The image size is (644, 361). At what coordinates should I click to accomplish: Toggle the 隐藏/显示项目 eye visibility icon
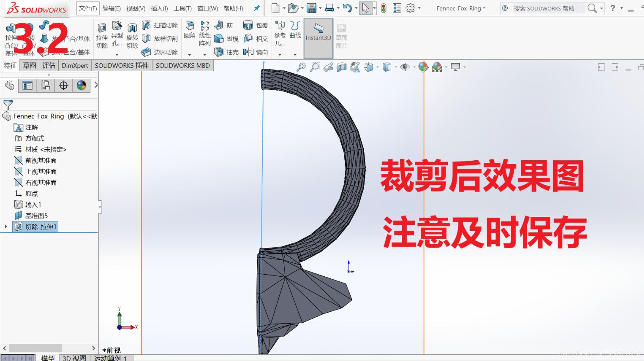point(405,67)
